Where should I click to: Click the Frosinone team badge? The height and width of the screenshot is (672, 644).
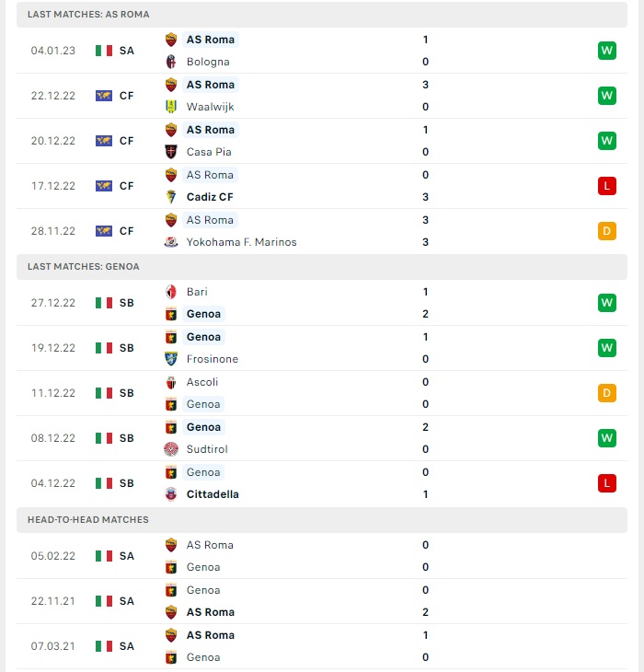(x=171, y=359)
